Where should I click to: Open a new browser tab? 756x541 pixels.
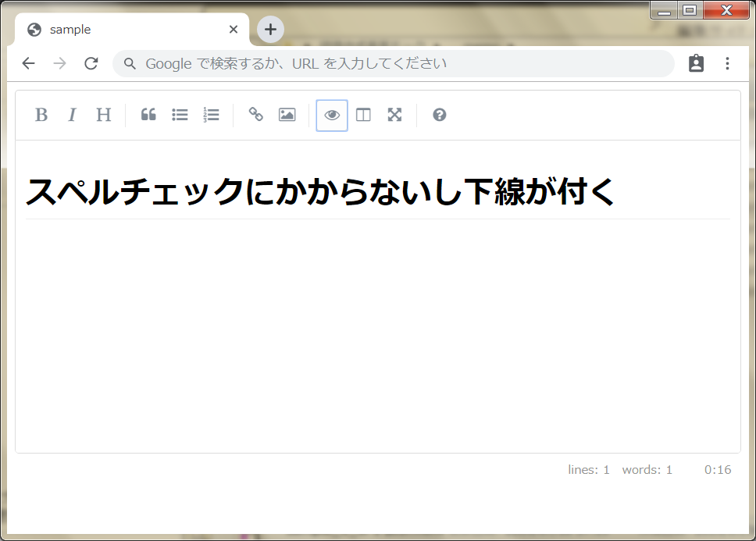269,29
